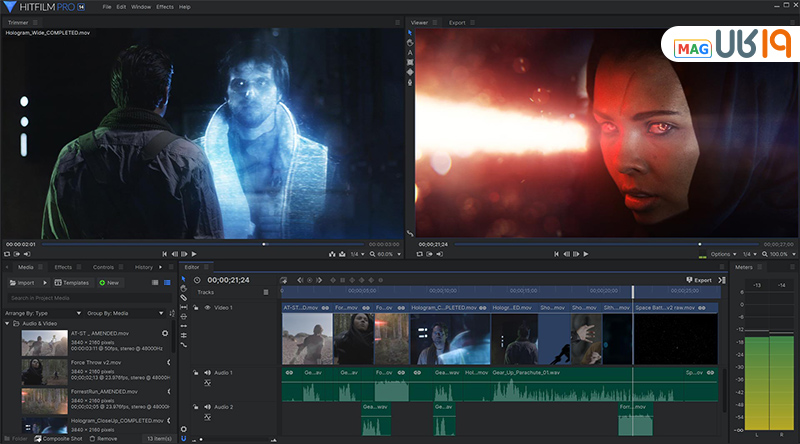The image size is (800, 444).
Task: Collapse the Audio & Video folder group
Action: (x=8, y=323)
